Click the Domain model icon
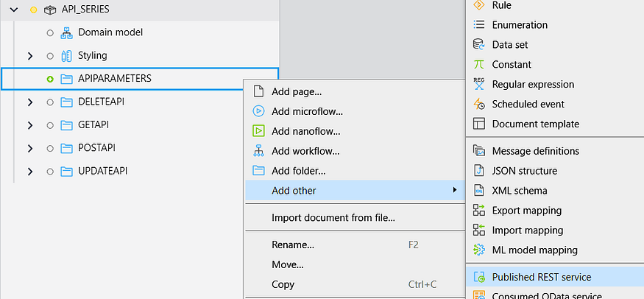 coord(66,32)
